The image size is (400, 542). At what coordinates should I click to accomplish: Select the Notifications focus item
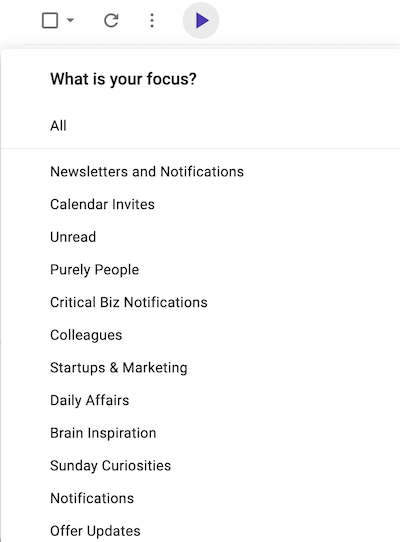pyautogui.click(x=201, y=498)
